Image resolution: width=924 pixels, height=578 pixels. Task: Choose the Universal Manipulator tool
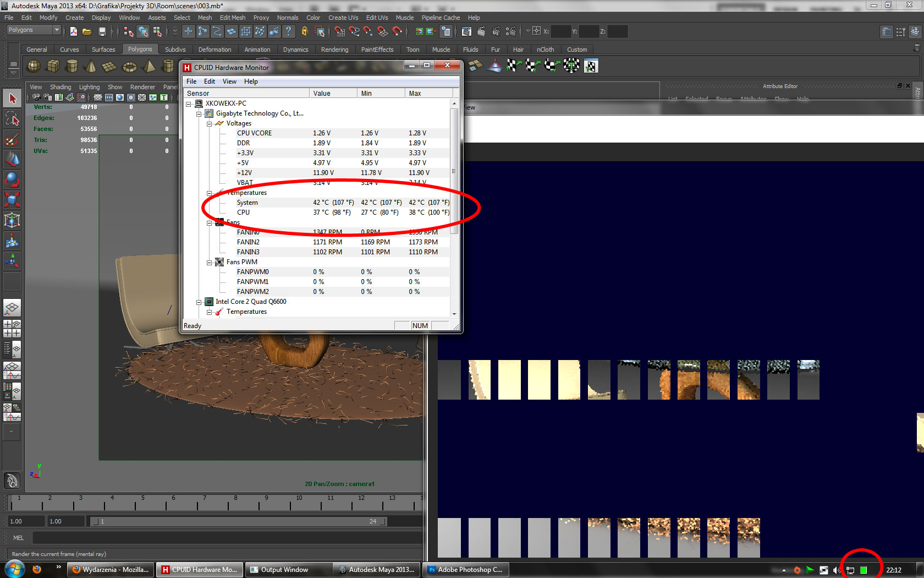coord(12,220)
